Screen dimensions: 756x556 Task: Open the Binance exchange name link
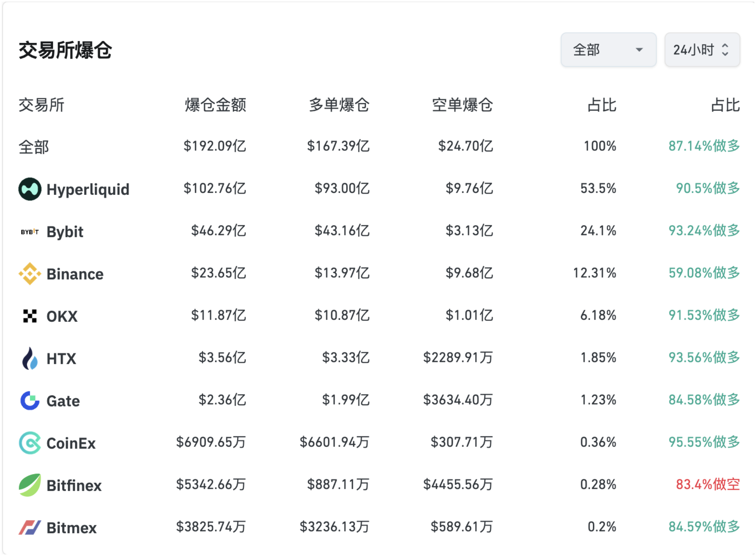coord(75,274)
